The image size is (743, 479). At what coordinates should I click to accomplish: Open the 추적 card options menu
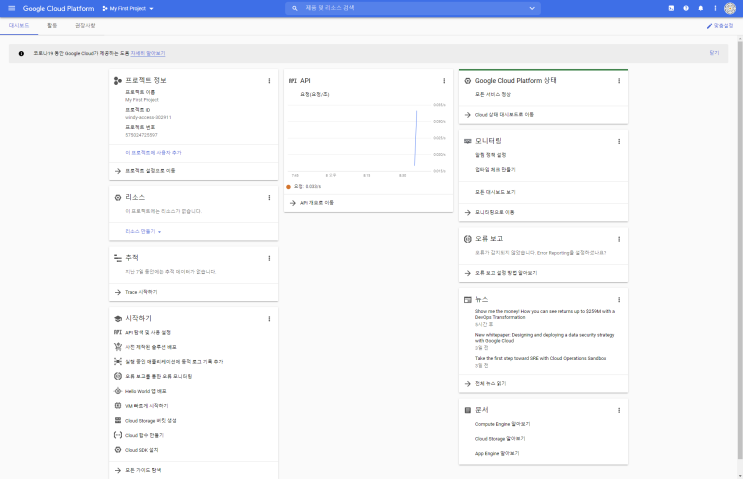269,258
